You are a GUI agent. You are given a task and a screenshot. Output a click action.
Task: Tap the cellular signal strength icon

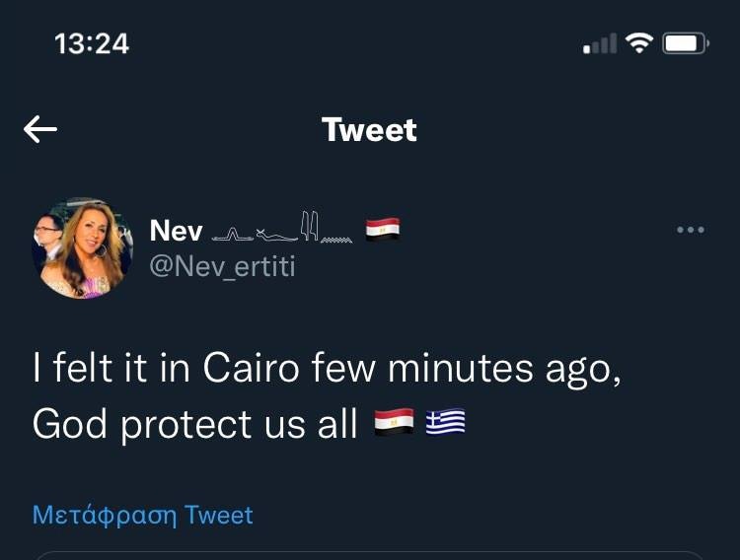click(600, 44)
